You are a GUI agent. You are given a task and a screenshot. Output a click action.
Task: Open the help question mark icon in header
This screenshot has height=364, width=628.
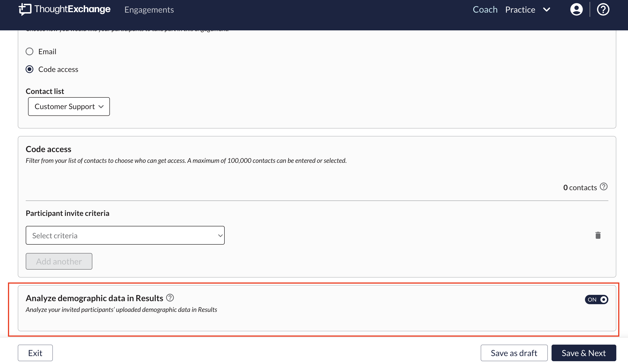pos(603,10)
